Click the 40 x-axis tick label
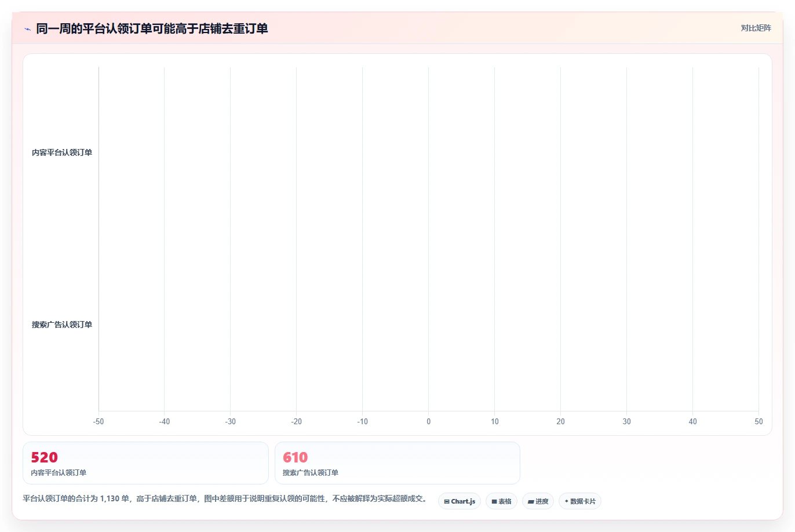The width and height of the screenshot is (795, 532). pos(693,421)
